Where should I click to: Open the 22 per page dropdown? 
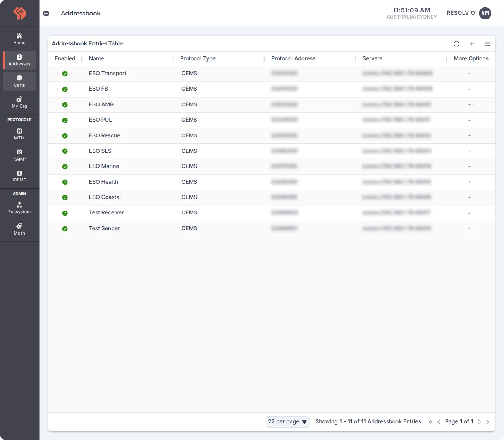click(x=287, y=422)
